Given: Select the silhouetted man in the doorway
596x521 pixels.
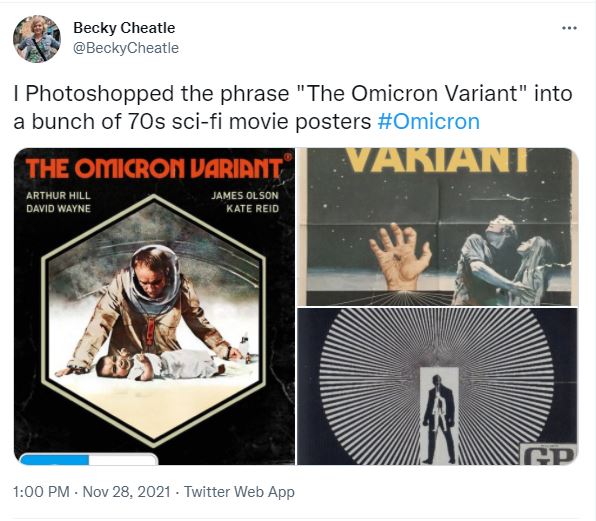Looking at the screenshot, I should 439,419.
